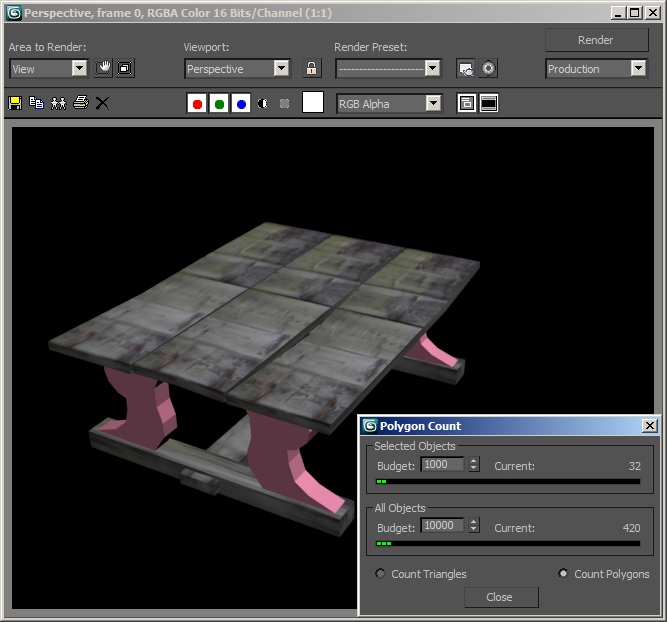Click the All Objects budget spinner arrows
This screenshot has width=667, height=622.
[473, 525]
